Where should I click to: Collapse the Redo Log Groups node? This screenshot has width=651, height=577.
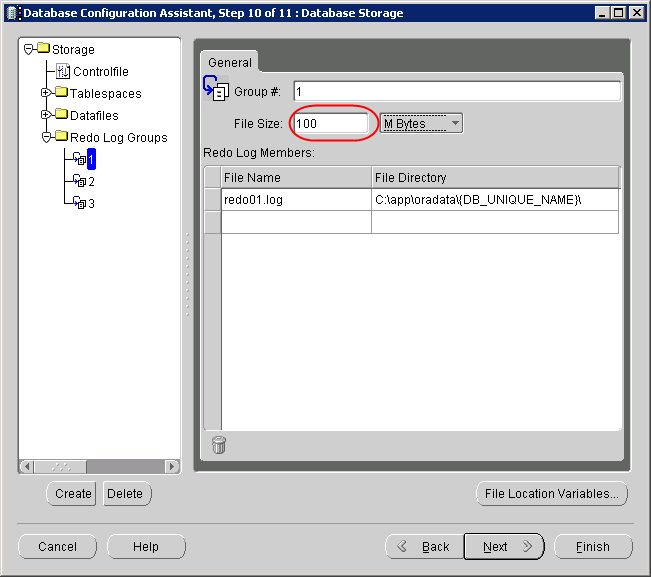pyautogui.click(x=46, y=137)
